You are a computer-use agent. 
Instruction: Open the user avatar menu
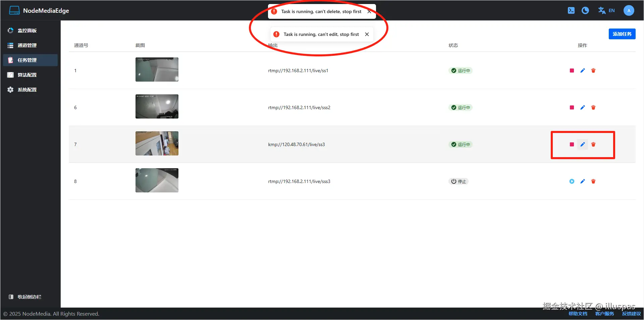pos(629,10)
